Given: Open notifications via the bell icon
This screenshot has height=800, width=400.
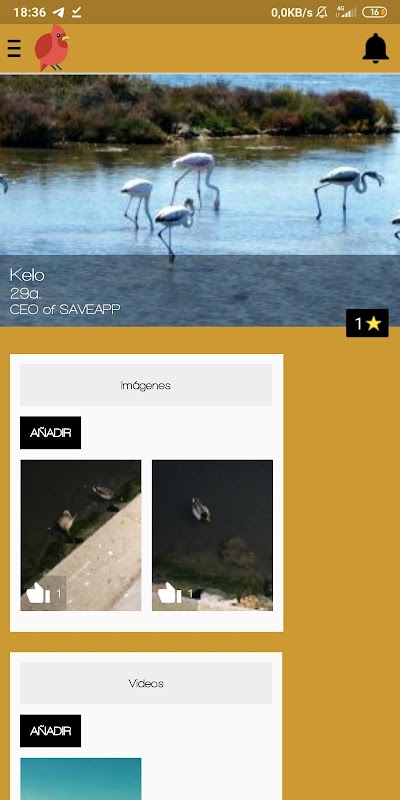Looking at the screenshot, I should pos(376,48).
